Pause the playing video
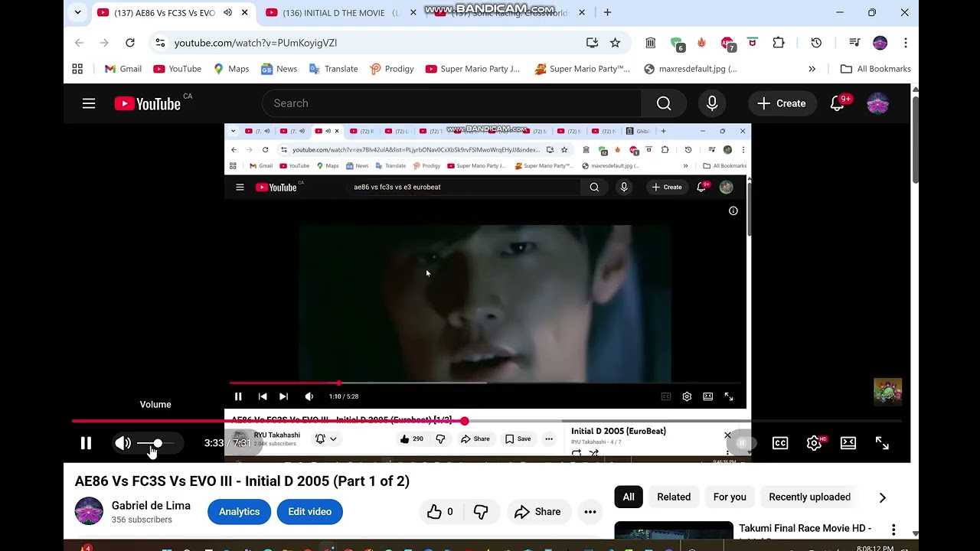Image resolution: width=980 pixels, height=551 pixels. pyautogui.click(x=86, y=443)
